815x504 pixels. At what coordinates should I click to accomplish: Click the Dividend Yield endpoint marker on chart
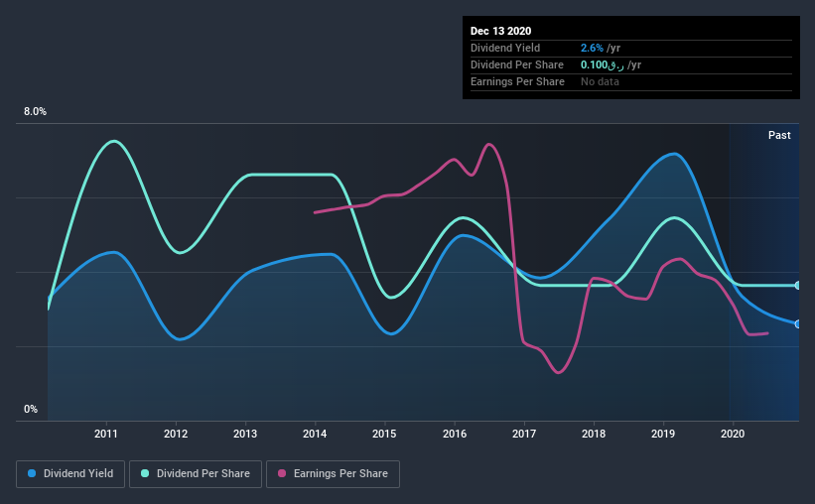798,324
